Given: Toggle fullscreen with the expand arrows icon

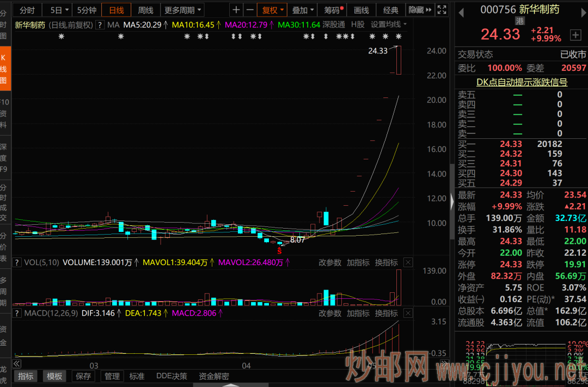Looking at the screenshot, I should 442,10.
